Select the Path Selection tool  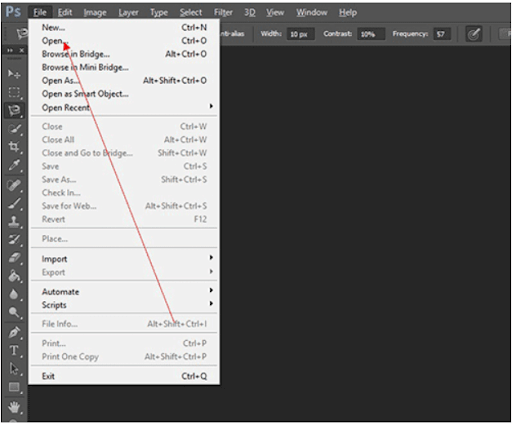pos(14,369)
